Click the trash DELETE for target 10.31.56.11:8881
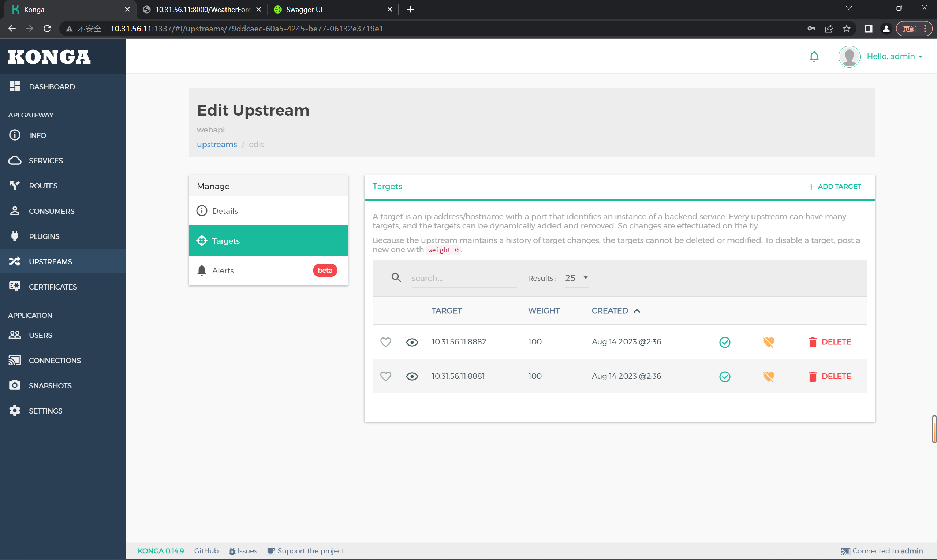Viewport: 937px width, 560px height. click(x=829, y=377)
